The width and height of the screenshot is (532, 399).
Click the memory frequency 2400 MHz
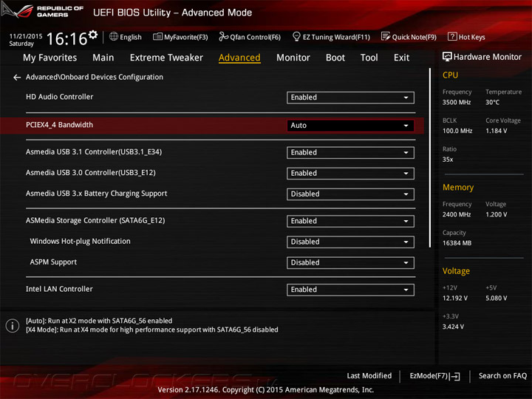pyautogui.click(x=457, y=215)
